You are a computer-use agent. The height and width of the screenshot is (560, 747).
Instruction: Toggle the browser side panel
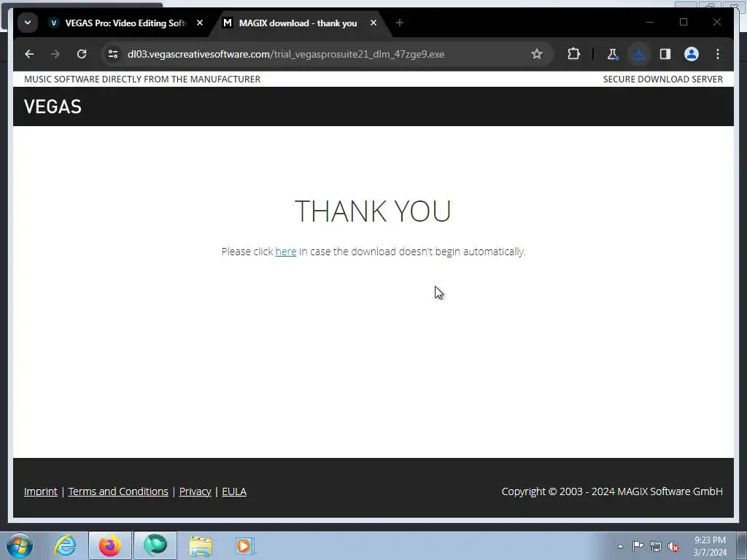coord(665,54)
